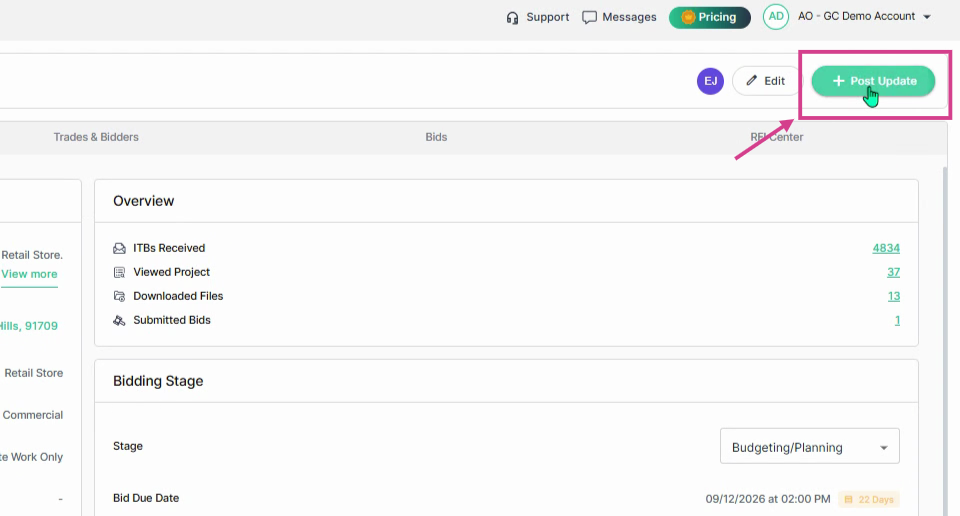Click the Edit pencil button

(x=766, y=81)
